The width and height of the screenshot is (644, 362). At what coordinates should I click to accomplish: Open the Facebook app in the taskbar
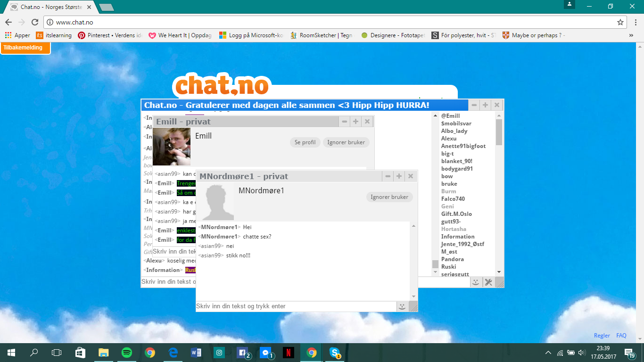point(243,352)
